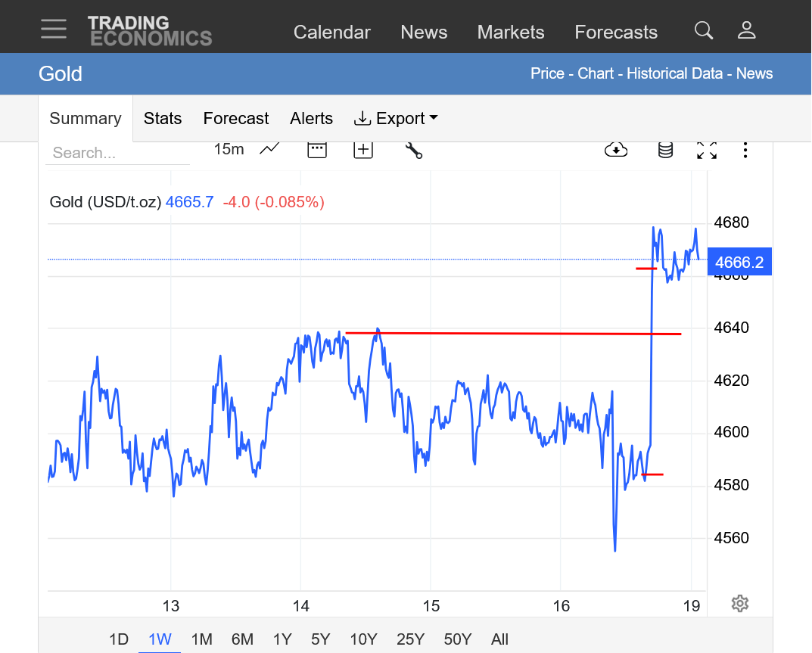Switch to the Forecast tab
This screenshot has width=812, height=653.
[x=236, y=119]
